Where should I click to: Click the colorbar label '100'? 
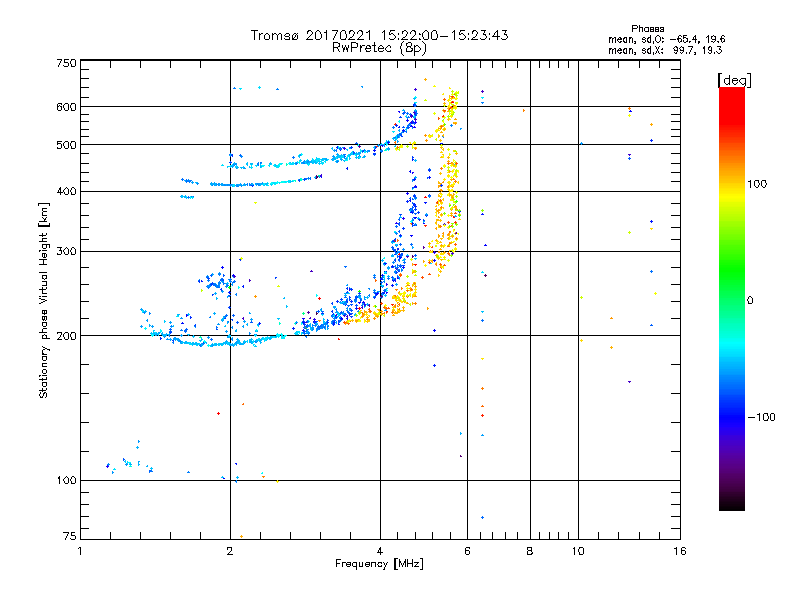pos(757,184)
